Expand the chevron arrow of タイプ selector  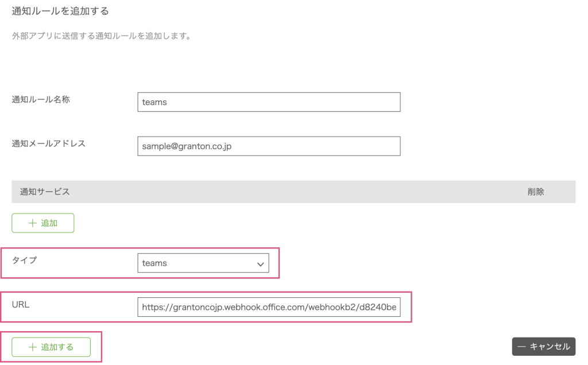click(260, 264)
